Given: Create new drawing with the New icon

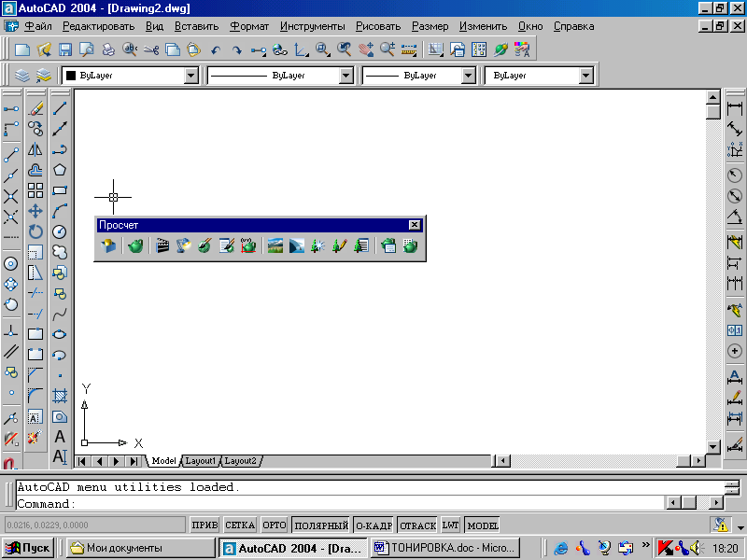Looking at the screenshot, I should [x=22, y=49].
